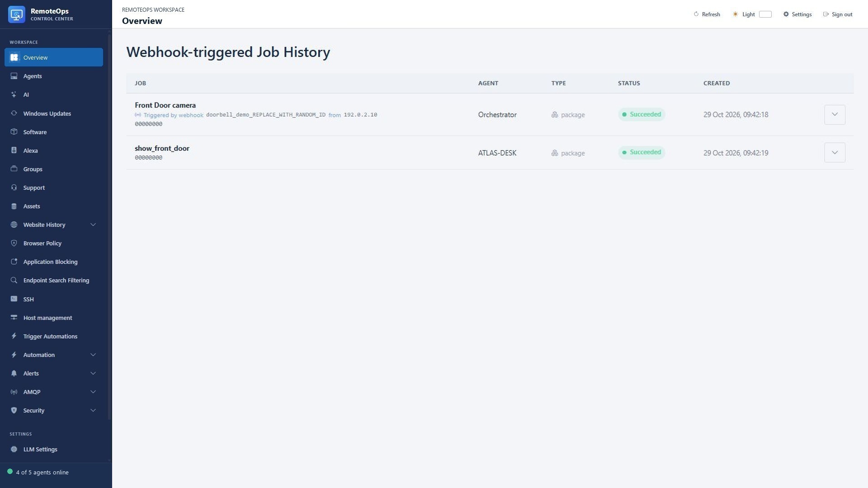
Task: Click the show_front_door job name
Action: click(162, 148)
